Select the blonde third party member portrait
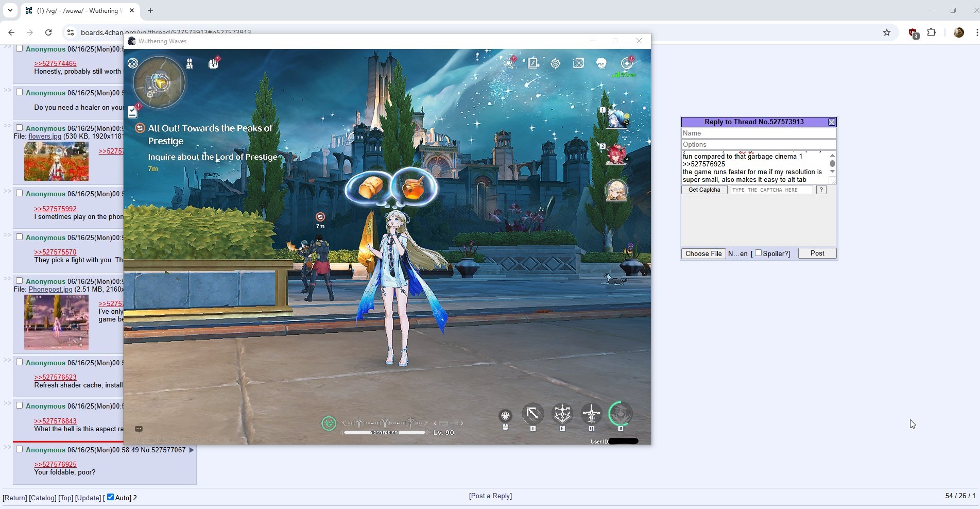 pos(616,190)
